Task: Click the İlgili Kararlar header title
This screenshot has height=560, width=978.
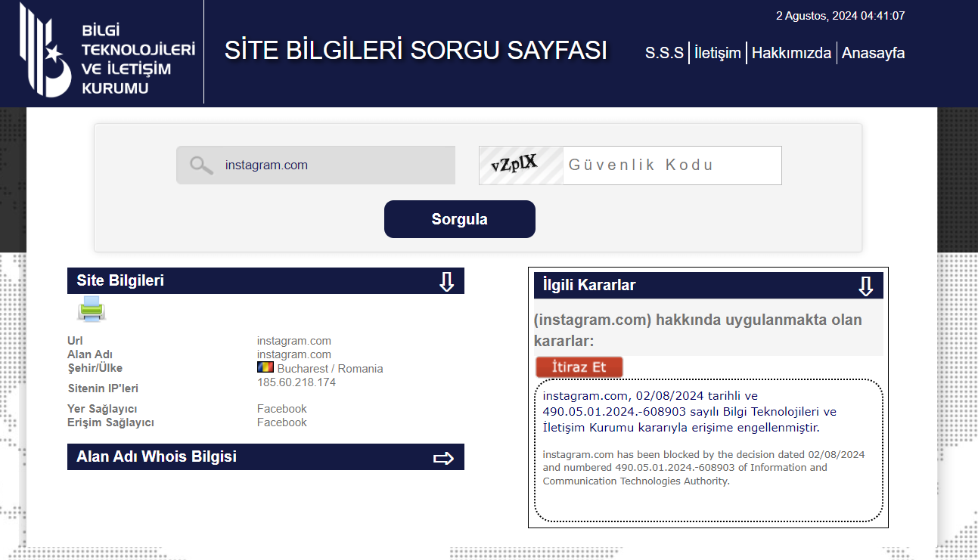Action: pos(589,285)
